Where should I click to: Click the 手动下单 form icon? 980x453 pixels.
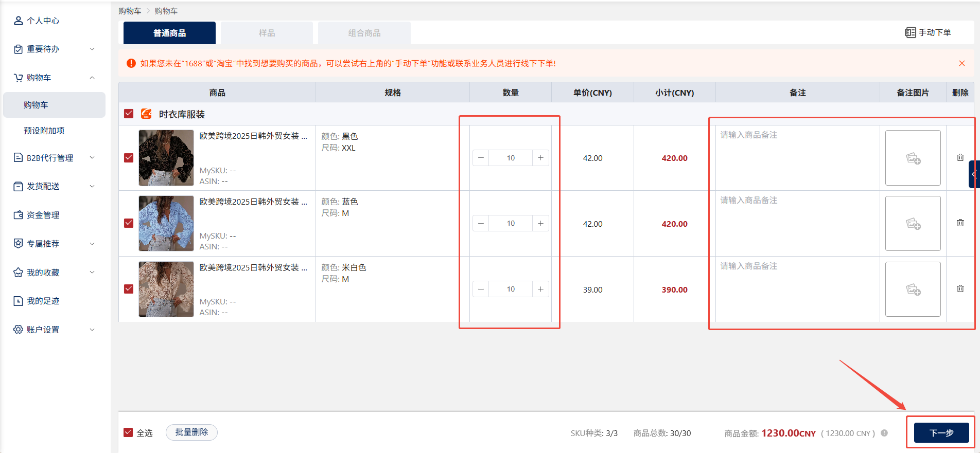pyautogui.click(x=910, y=32)
